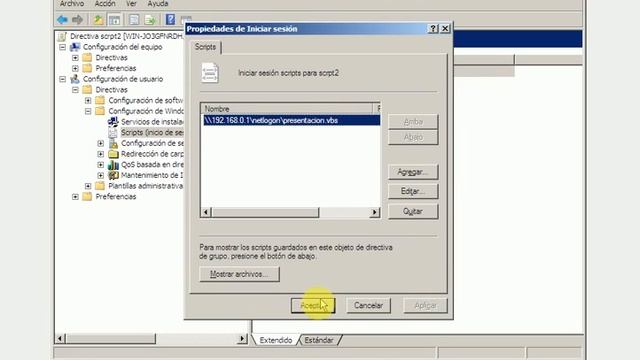Screen dimensions: 640x360
Task: Click the Cancelar button
Action: click(x=368, y=305)
